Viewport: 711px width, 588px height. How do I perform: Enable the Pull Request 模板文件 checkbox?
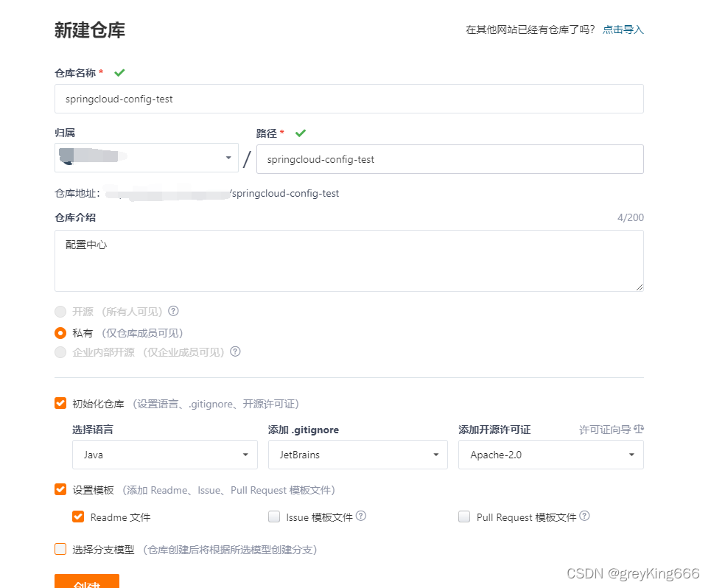[464, 517]
